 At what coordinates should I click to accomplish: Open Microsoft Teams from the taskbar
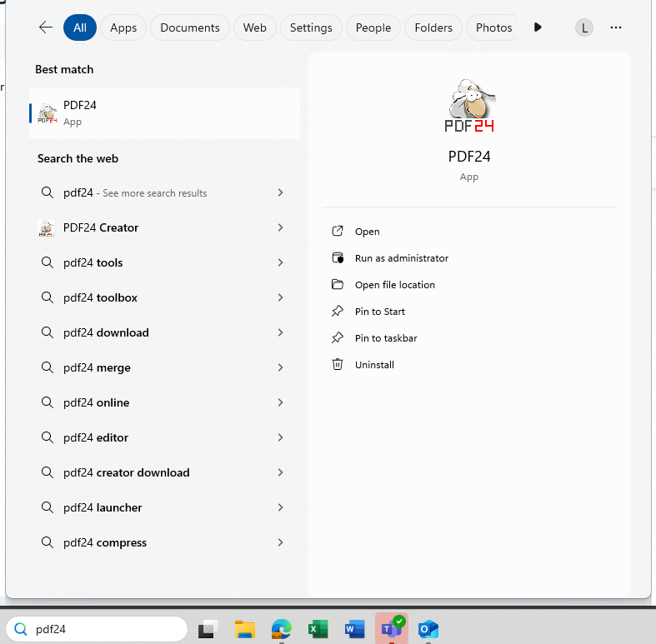[392, 629]
